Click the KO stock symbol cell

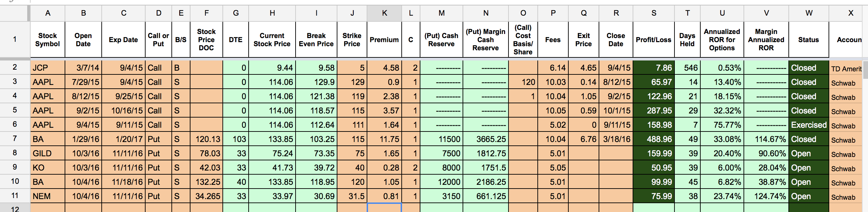[x=47, y=168]
